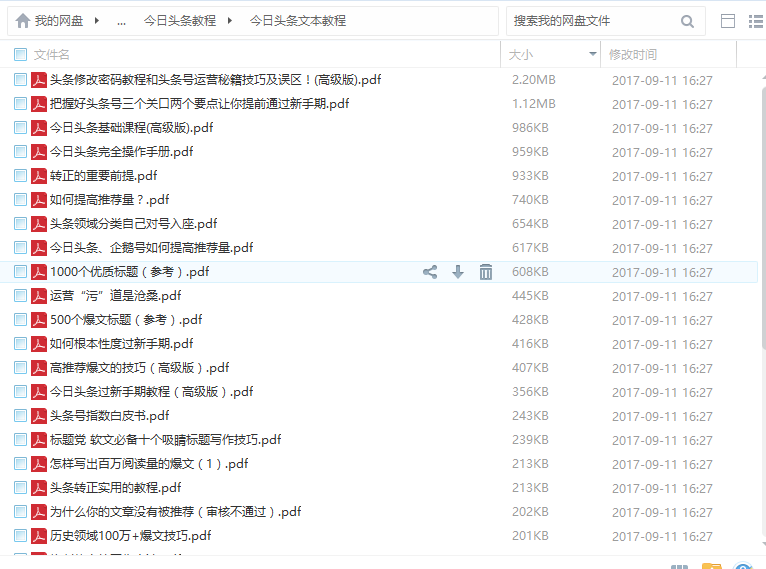
Task: Click PDF icon of 标题党 软文必备 file
Action: click(39, 440)
